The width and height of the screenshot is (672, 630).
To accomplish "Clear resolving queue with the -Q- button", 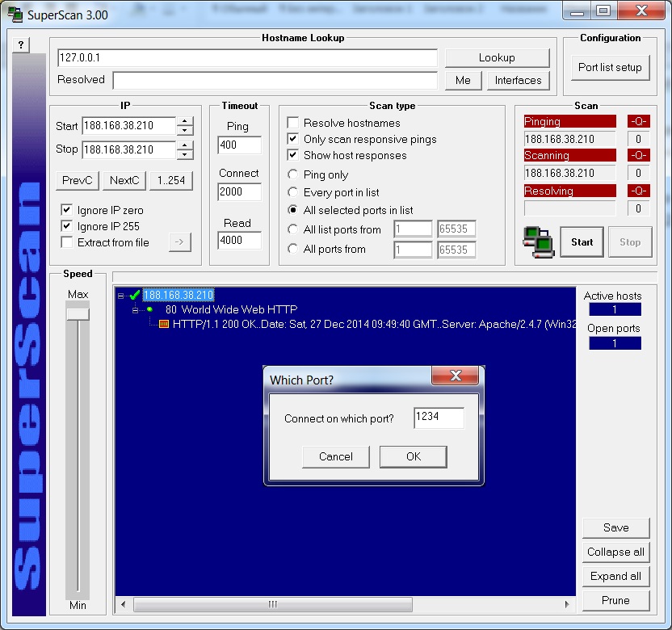I will pos(638,191).
